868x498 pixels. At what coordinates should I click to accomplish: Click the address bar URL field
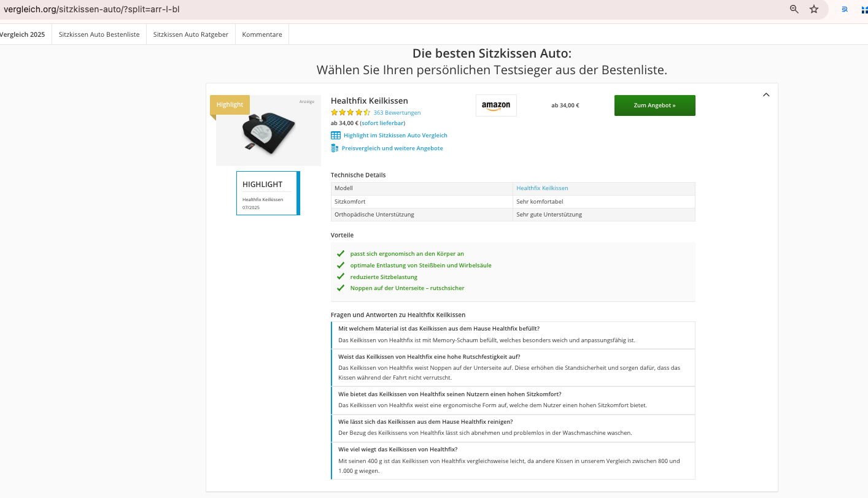tap(393, 9)
